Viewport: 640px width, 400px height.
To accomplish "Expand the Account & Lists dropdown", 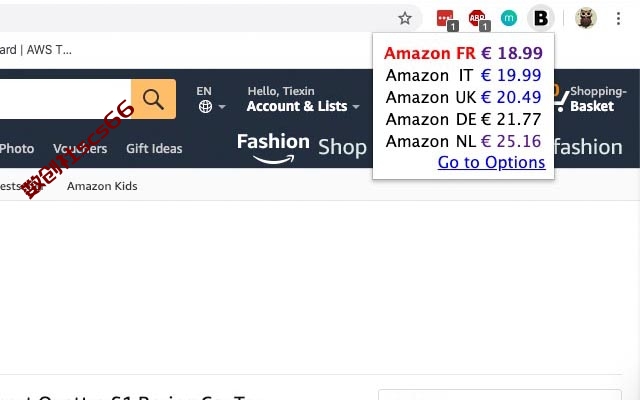I will point(303,99).
